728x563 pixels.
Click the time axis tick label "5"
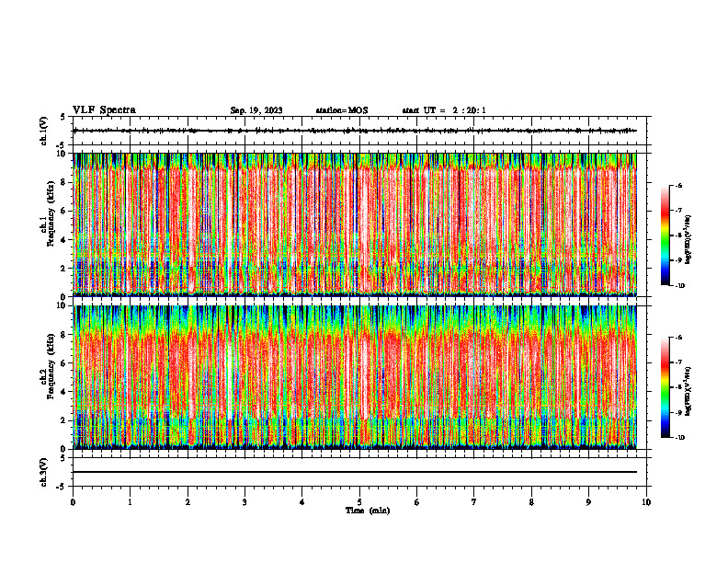click(359, 502)
